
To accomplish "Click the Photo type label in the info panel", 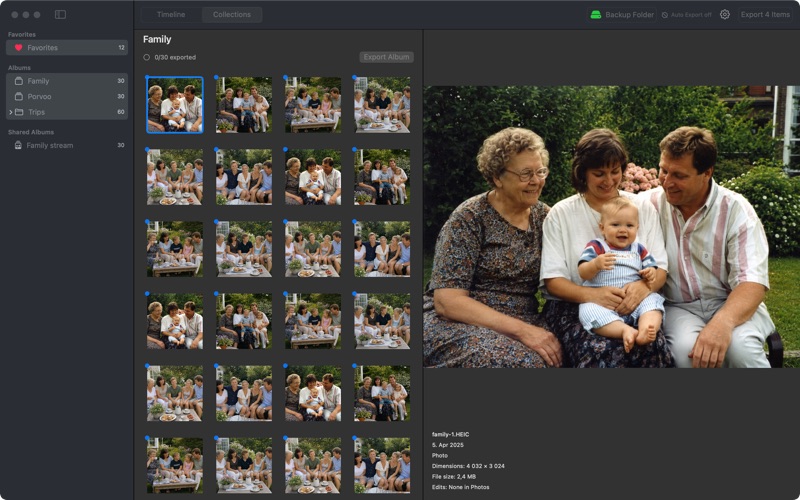I will (439, 455).
